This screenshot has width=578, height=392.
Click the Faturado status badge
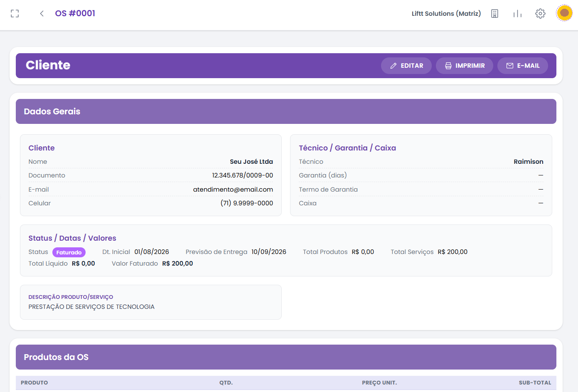[x=69, y=252]
